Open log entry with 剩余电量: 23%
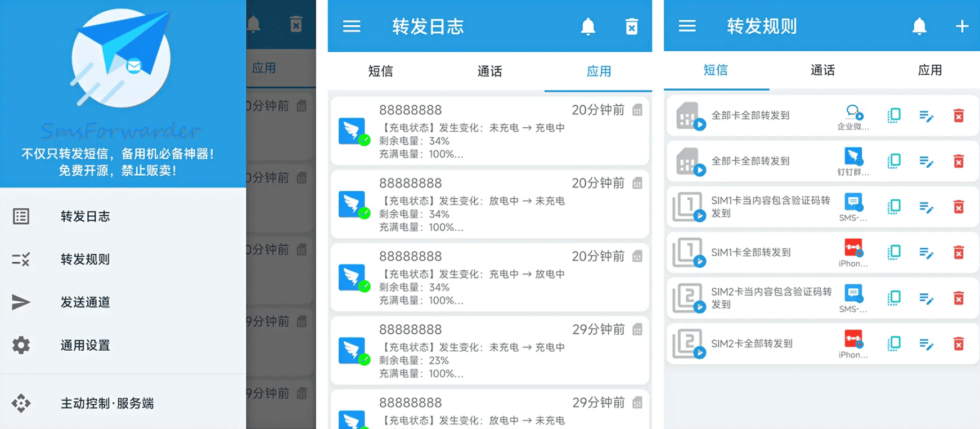The image size is (980, 429). pos(489,351)
